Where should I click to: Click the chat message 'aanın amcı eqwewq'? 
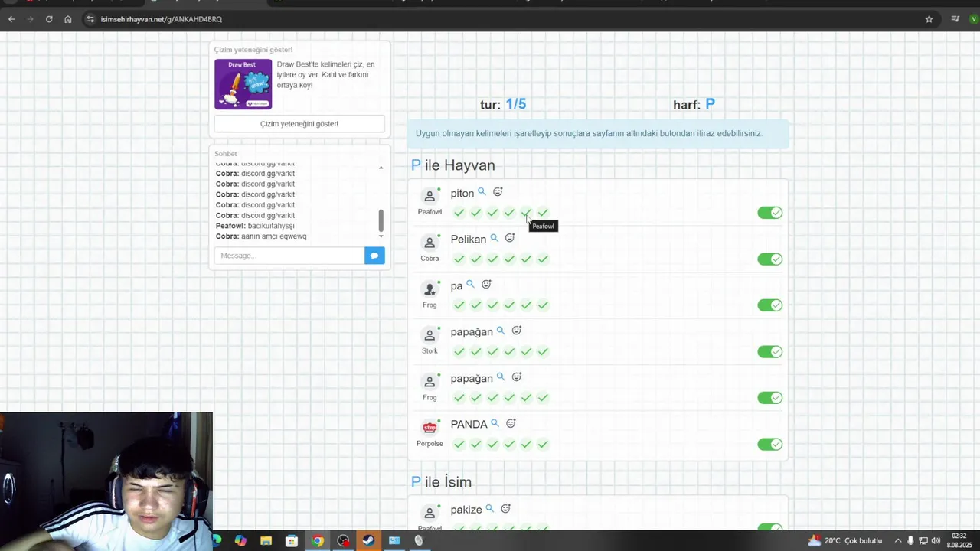click(274, 236)
